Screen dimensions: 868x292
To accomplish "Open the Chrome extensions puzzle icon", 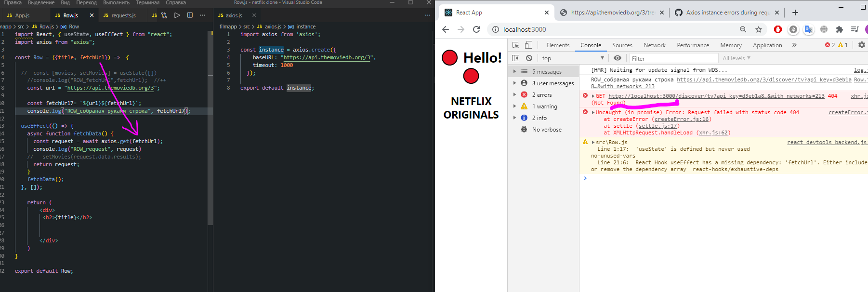I will pos(840,29).
